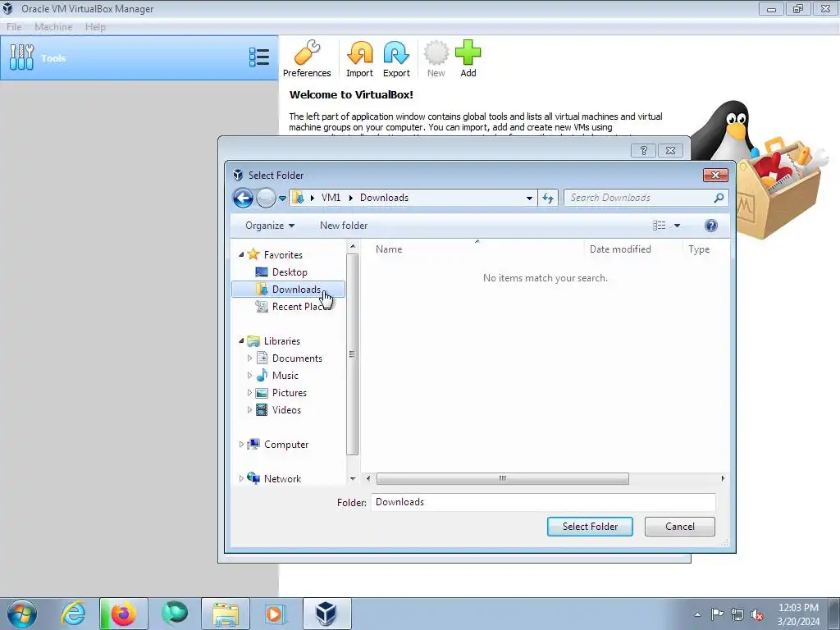Click the green Add machine icon

[x=468, y=58]
